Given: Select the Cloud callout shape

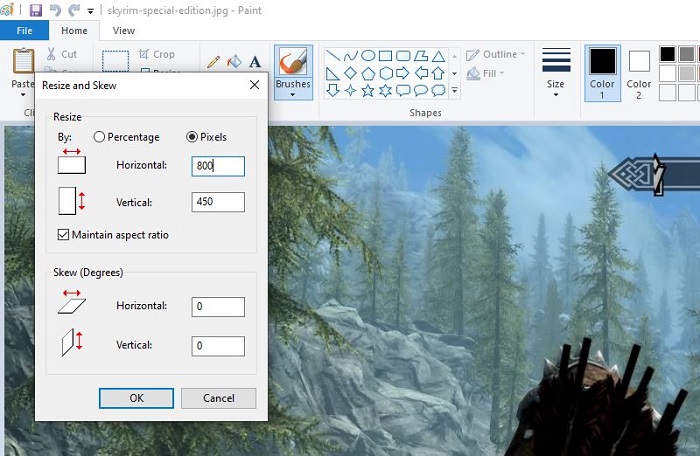Looking at the screenshot, I should coord(438,90).
